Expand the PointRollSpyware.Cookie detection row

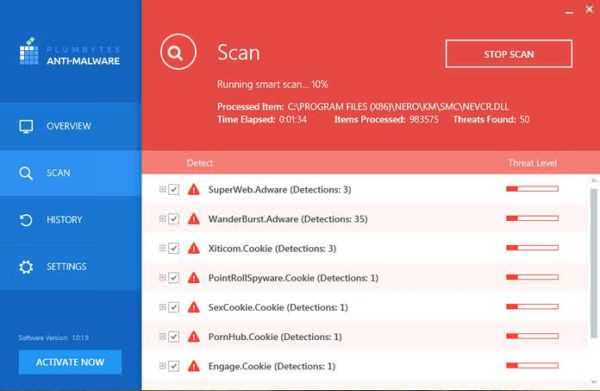tap(162, 277)
